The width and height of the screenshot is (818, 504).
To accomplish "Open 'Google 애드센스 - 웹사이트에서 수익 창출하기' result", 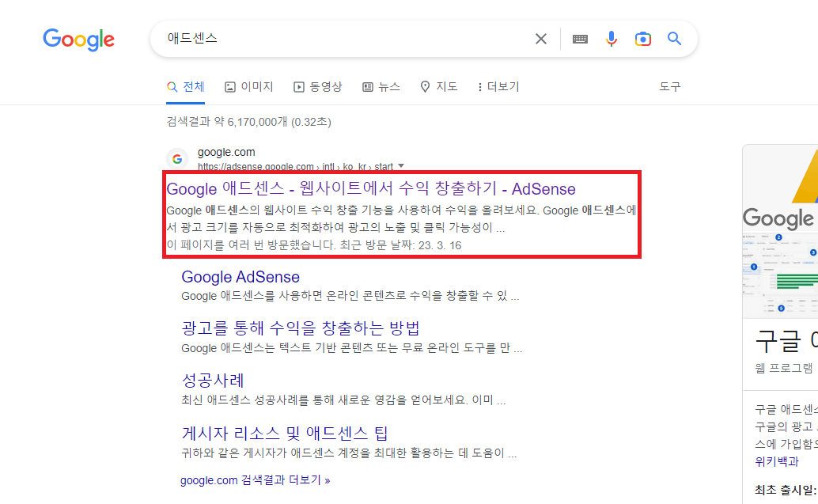I will pos(371,189).
